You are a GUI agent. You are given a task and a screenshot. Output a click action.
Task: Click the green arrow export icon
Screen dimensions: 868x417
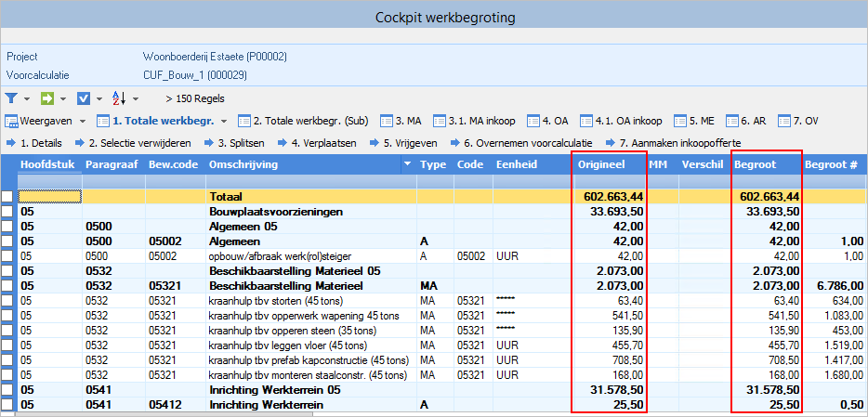tap(47, 98)
